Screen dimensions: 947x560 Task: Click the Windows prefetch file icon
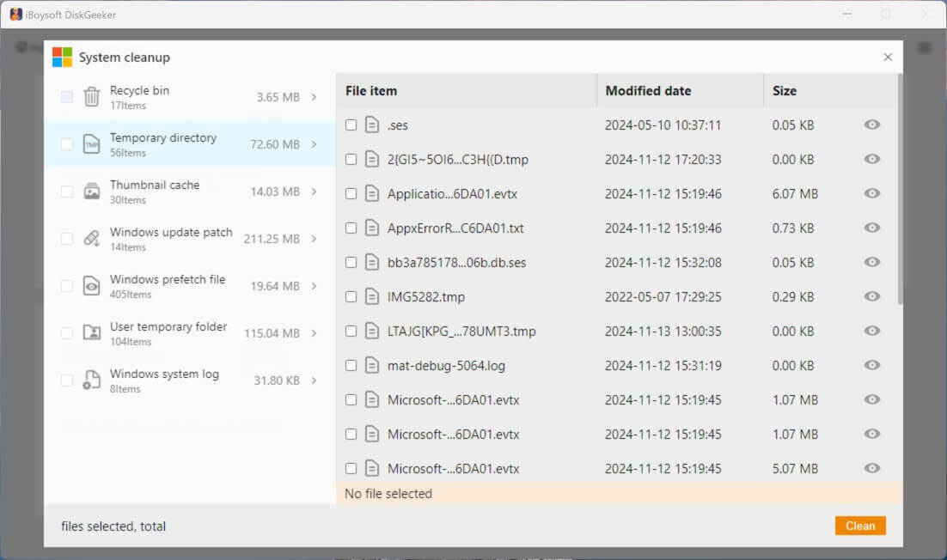pyautogui.click(x=91, y=285)
